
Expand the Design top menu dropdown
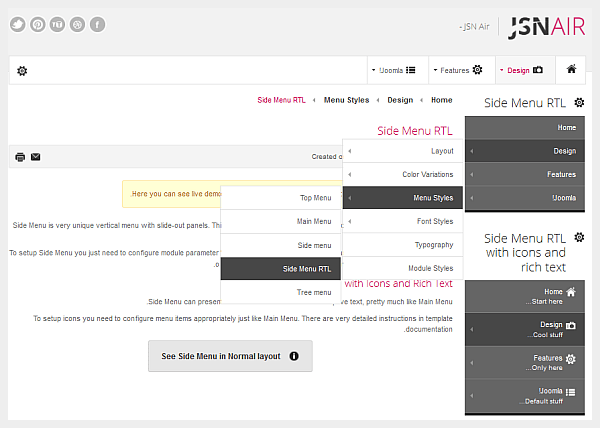click(x=524, y=70)
